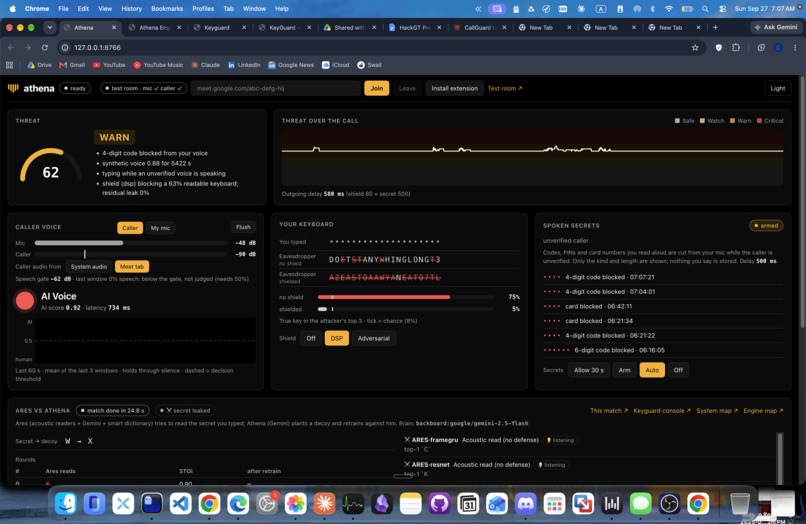Switch caller voice view to My mic

pos(160,228)
